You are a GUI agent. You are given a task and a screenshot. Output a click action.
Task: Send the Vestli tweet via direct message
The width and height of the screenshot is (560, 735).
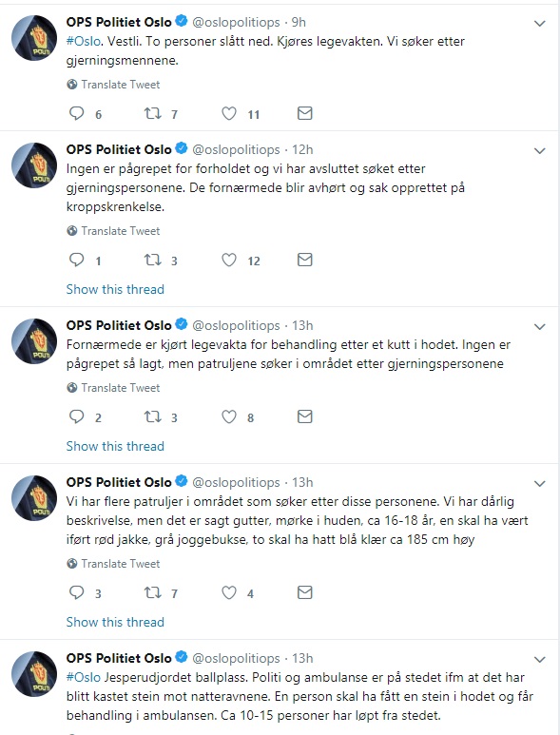tap(304, 113)
